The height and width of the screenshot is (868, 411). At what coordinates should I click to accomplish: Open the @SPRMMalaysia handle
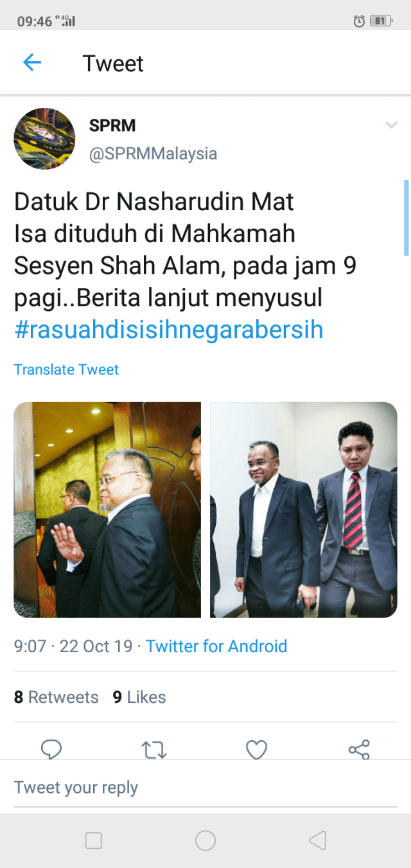coord(153,154)
